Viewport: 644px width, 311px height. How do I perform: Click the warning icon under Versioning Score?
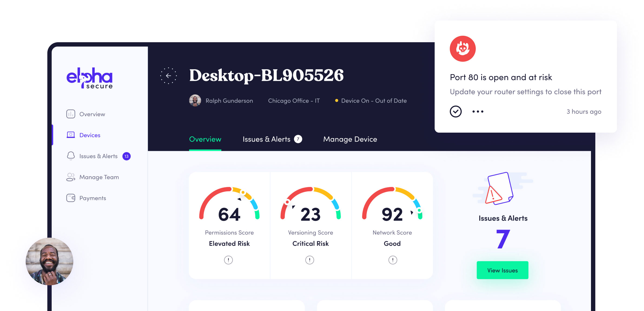(309, 260)
